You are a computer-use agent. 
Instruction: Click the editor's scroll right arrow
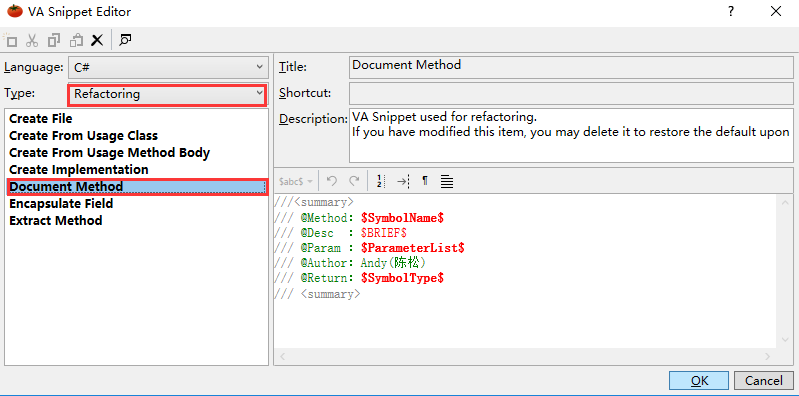[x=768, y=356]
